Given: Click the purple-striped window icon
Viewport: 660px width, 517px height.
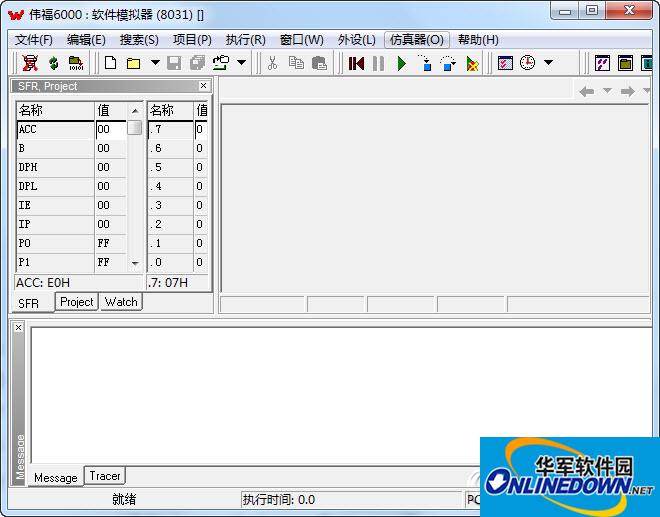Looking at the screenshot, I should pos(603,63).
